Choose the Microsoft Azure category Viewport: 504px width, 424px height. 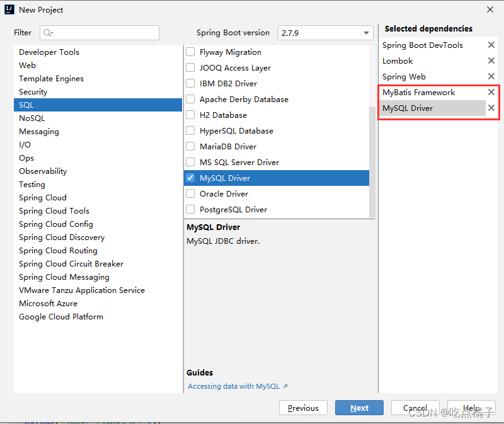click(98, 304)
